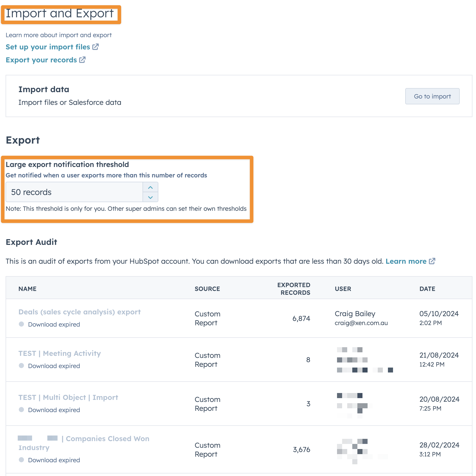
Task: Click the 50 records threshold input field
Action: [x=74, y=192]
